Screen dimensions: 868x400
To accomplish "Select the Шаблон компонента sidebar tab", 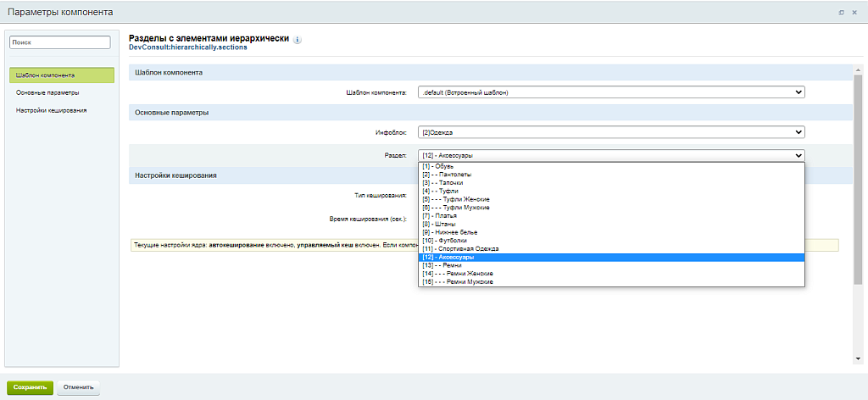I will tap(62, 75).
